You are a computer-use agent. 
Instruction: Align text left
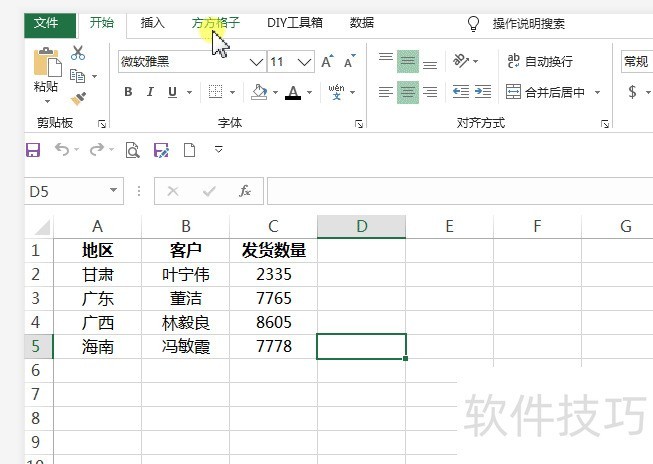pos(386,92)
